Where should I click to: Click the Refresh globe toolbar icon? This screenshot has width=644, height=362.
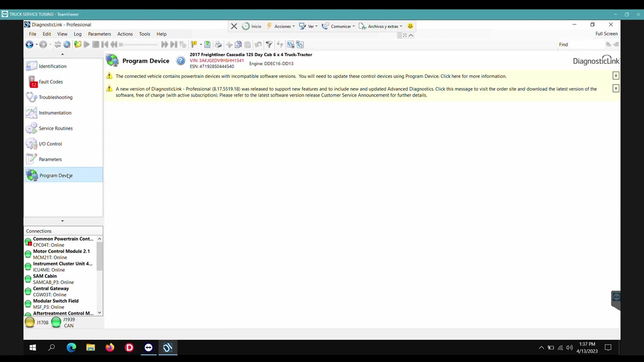67,45
